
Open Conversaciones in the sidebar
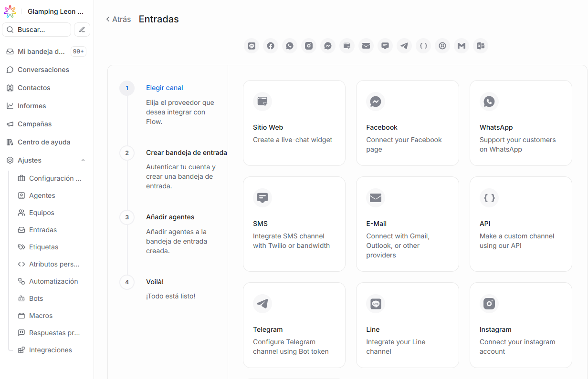pos(43,70)
